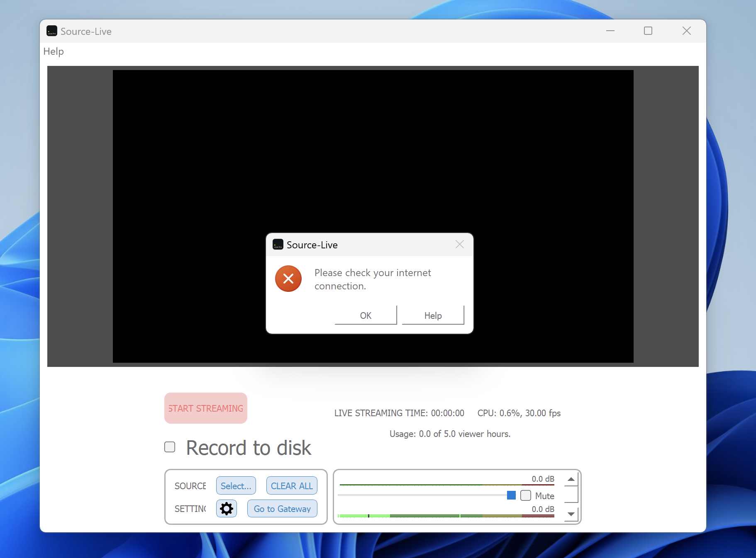Click the Source-Live icon in the dialog title bar
Screen dimensions: 756x558
coord(278,245)
